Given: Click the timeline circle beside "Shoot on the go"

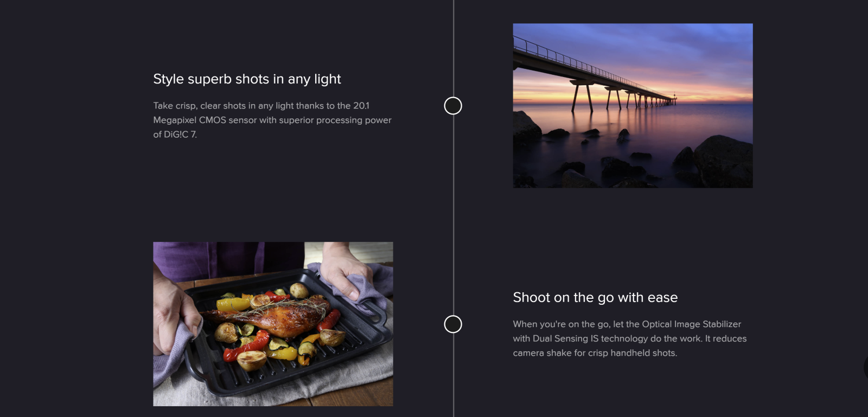Looking at the screenshot, I should click(x=453, y=324).
